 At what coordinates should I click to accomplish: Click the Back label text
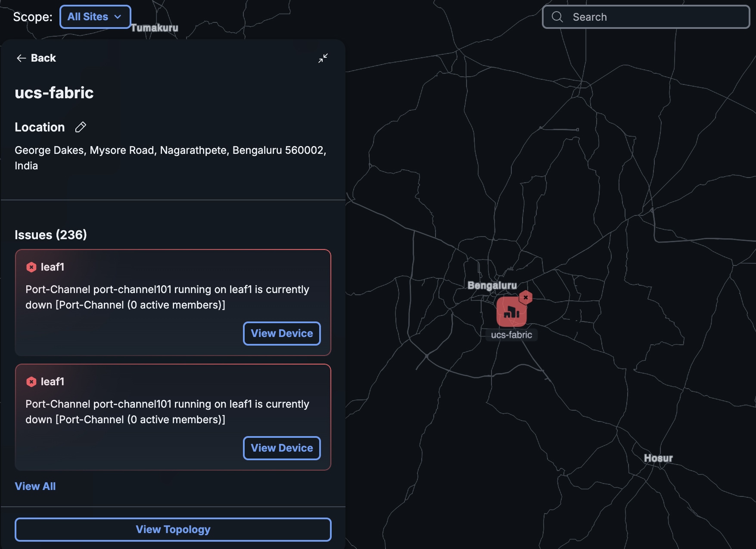44,58
